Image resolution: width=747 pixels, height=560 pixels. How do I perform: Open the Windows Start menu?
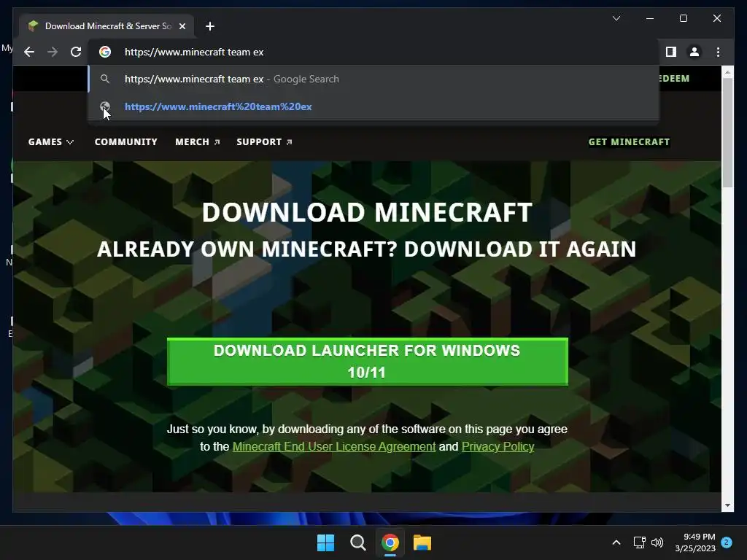[x=326, y=542]
